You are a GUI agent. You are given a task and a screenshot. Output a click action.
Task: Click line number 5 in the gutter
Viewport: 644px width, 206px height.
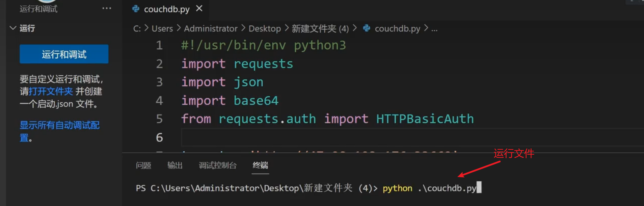tap(159, 119)
